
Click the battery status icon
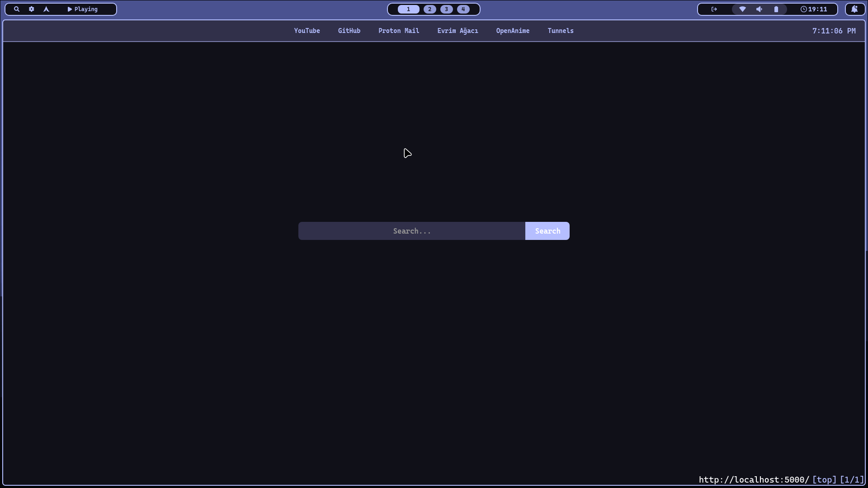pos(776,9)
